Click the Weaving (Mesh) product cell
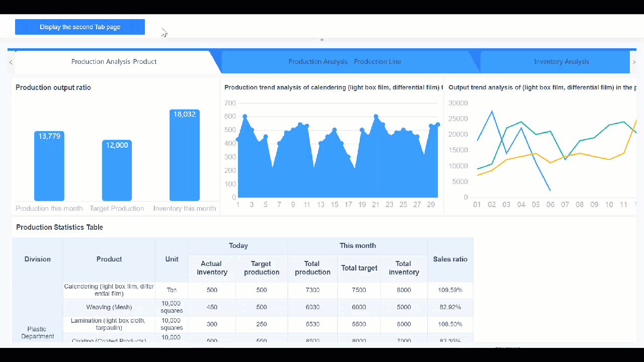 point(109,307)
